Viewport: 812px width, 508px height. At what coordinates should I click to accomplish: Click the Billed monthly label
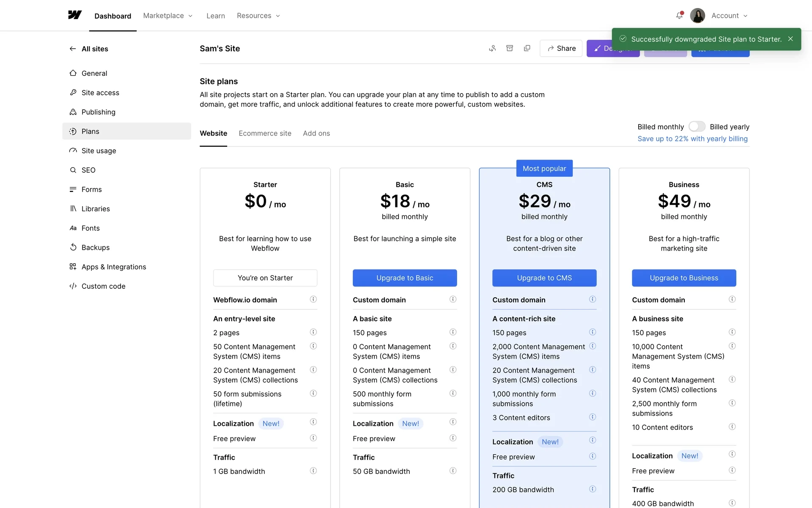point(661,127)
